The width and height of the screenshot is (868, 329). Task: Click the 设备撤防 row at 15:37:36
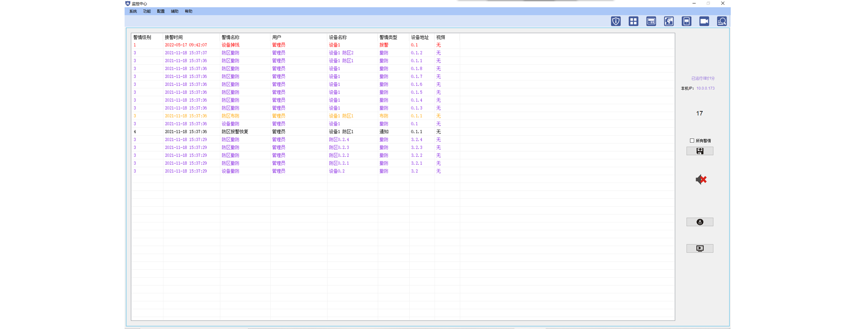coord(403,124)
